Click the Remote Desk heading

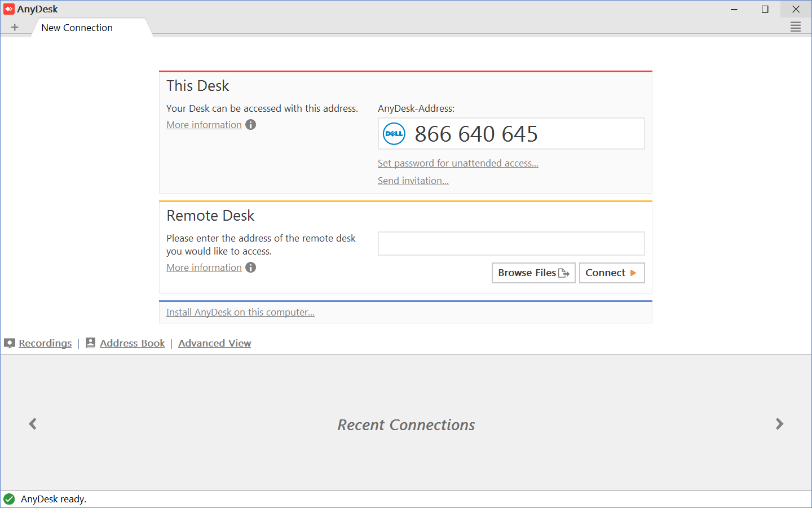(x=211, y=216)
